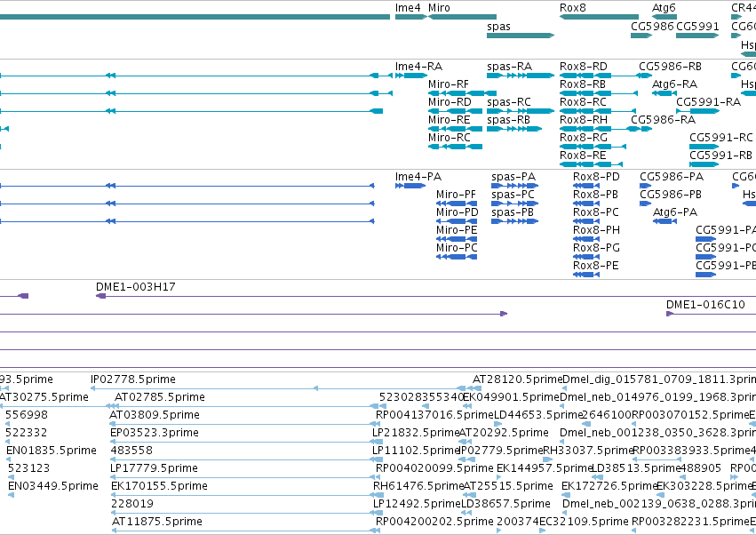This screenshot has width=756, height=535.
Task: Select the spas-RC transcript label
Action: tap(509, 102)
